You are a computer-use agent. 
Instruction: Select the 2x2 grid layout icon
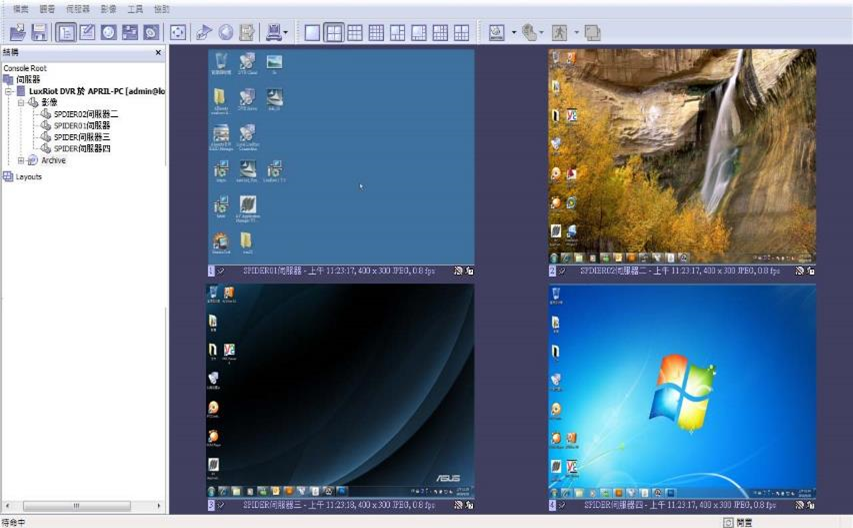point(334,32)
